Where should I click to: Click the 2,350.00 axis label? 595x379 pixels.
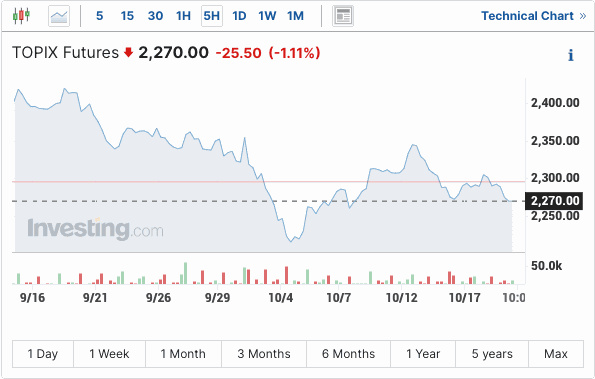(x=555, y=141)
